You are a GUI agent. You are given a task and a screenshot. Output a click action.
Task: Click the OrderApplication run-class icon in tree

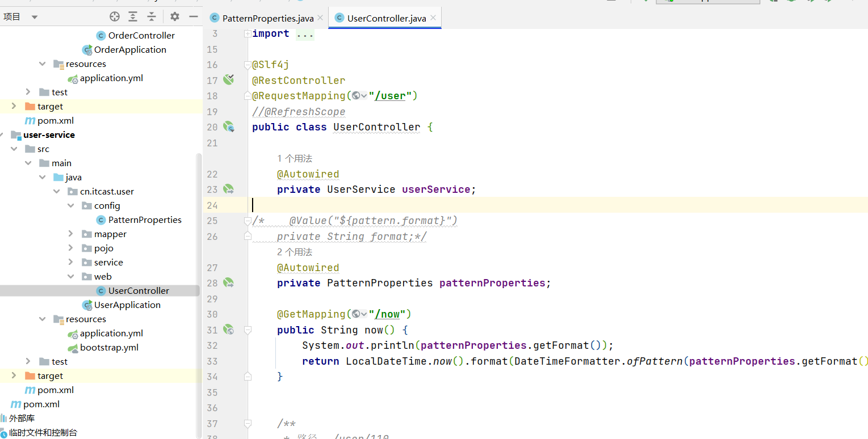87,50
